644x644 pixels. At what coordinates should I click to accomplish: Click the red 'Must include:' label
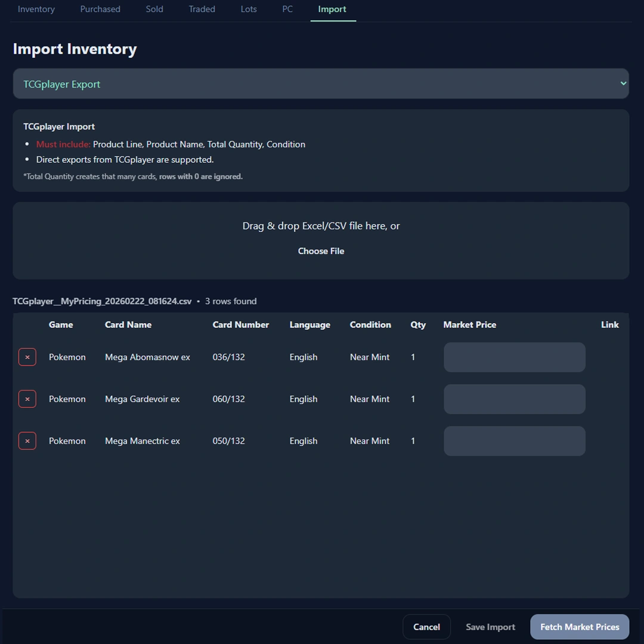(x=63, y=144)
